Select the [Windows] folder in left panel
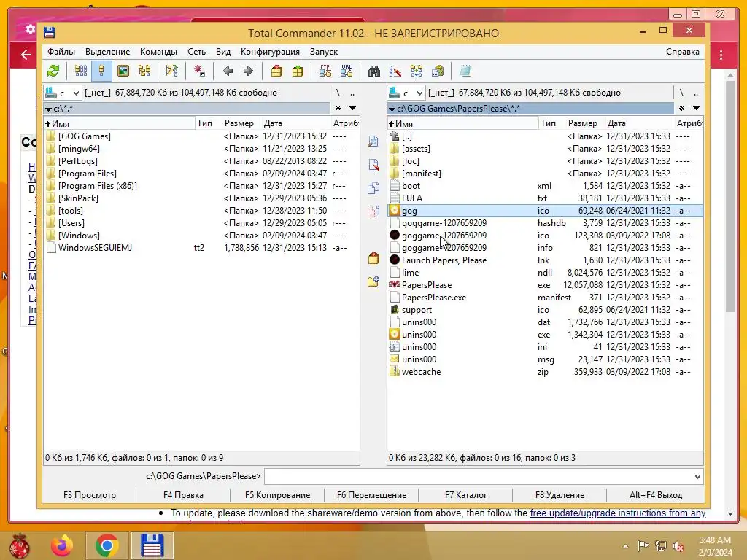 tap(202, 236)
